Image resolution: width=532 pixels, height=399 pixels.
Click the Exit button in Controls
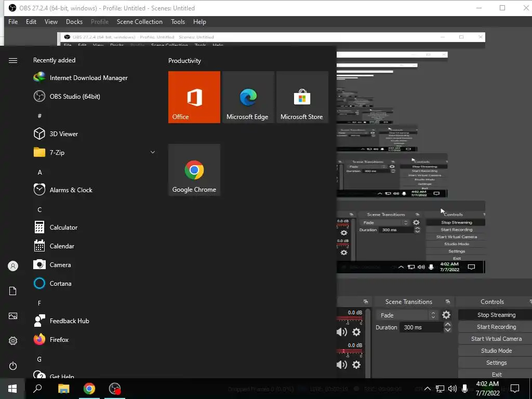point(496,374)
